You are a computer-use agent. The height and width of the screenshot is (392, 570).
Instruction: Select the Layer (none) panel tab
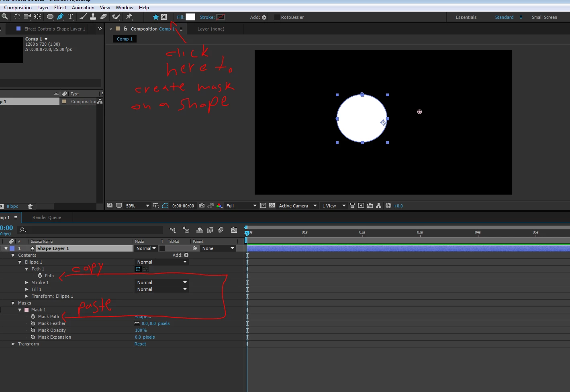click(211, 29)
